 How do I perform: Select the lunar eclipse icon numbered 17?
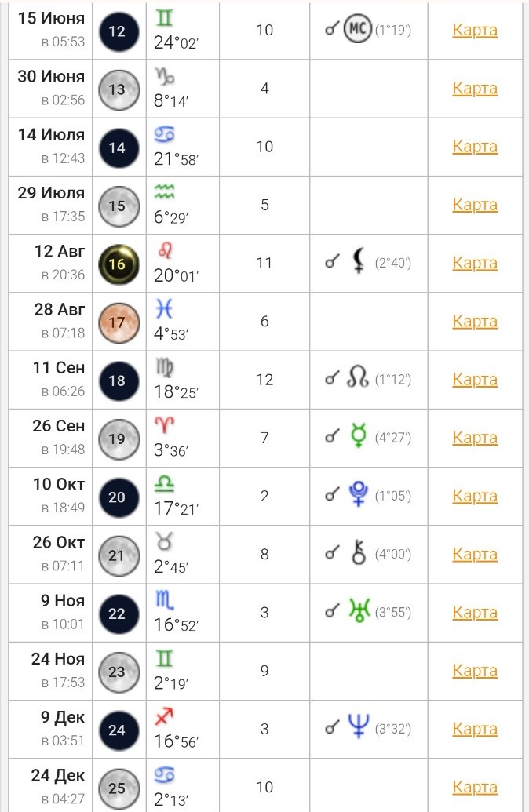(x=117, y=322)
